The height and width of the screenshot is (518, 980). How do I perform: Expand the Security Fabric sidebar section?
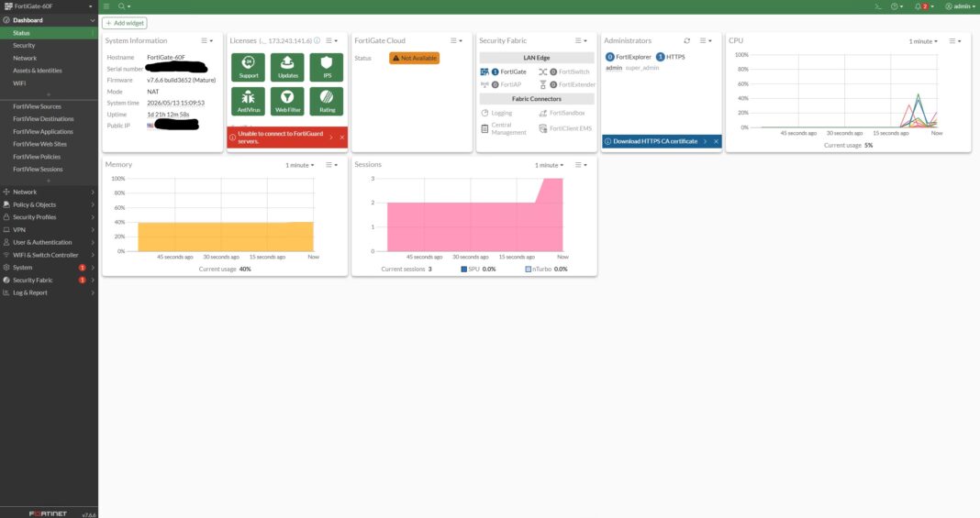[49, 281]
